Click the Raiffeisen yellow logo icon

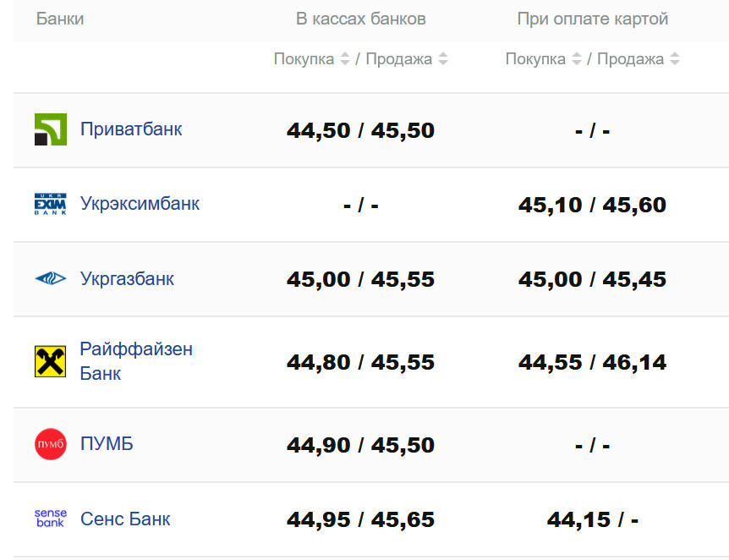(x=51, y=361)
